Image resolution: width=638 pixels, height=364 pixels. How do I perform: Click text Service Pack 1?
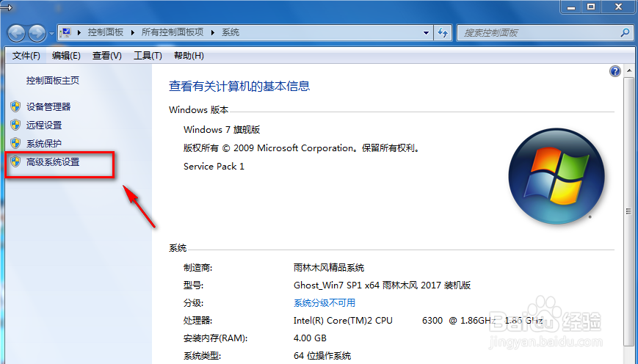tap(214, 167)
